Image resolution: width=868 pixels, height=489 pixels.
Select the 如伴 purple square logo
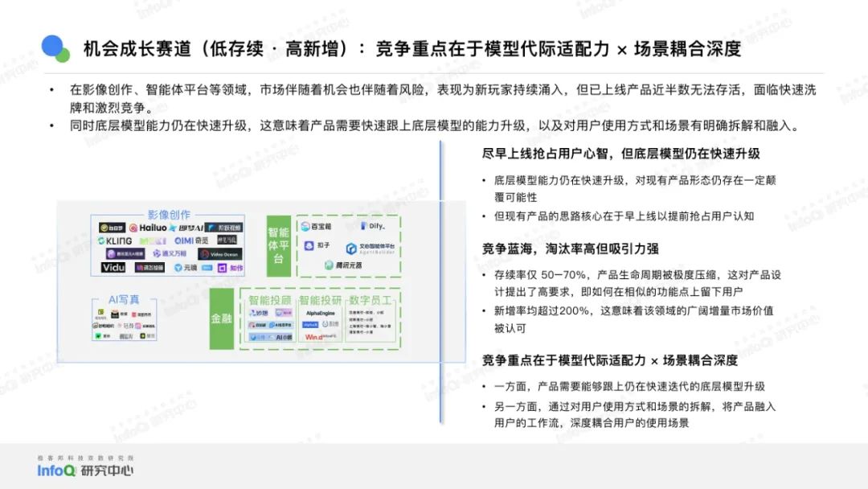[222, 268]
